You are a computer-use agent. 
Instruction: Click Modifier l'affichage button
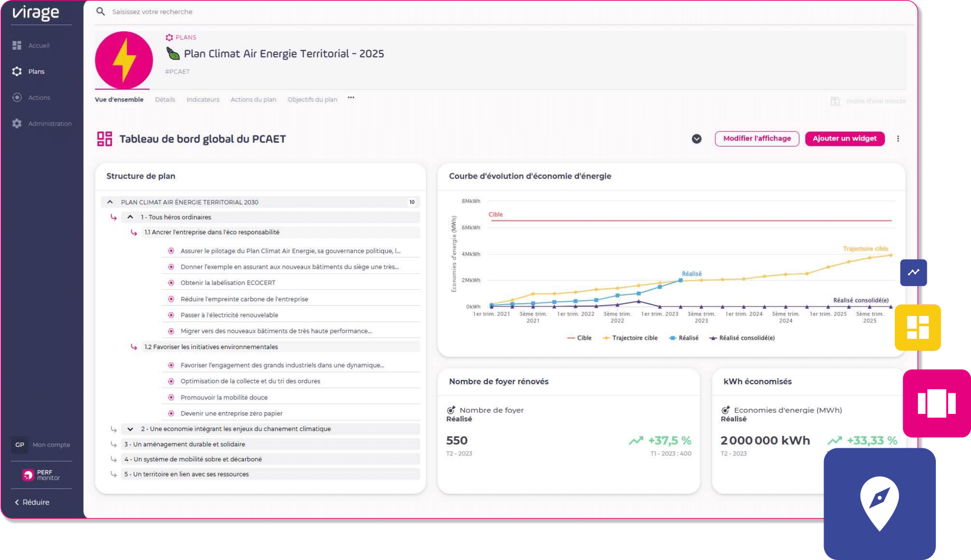757,139
